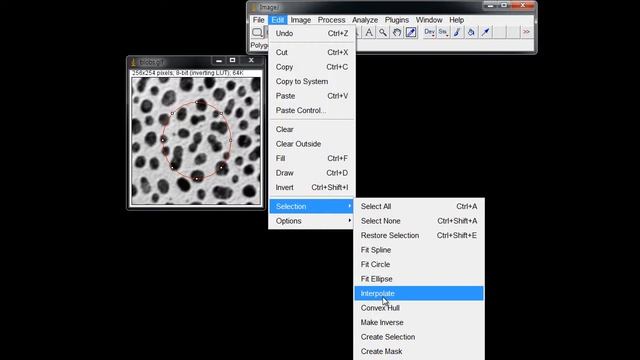Choose Undo in Edit menu
Screen dimensions: 640x360
(311, 33)
